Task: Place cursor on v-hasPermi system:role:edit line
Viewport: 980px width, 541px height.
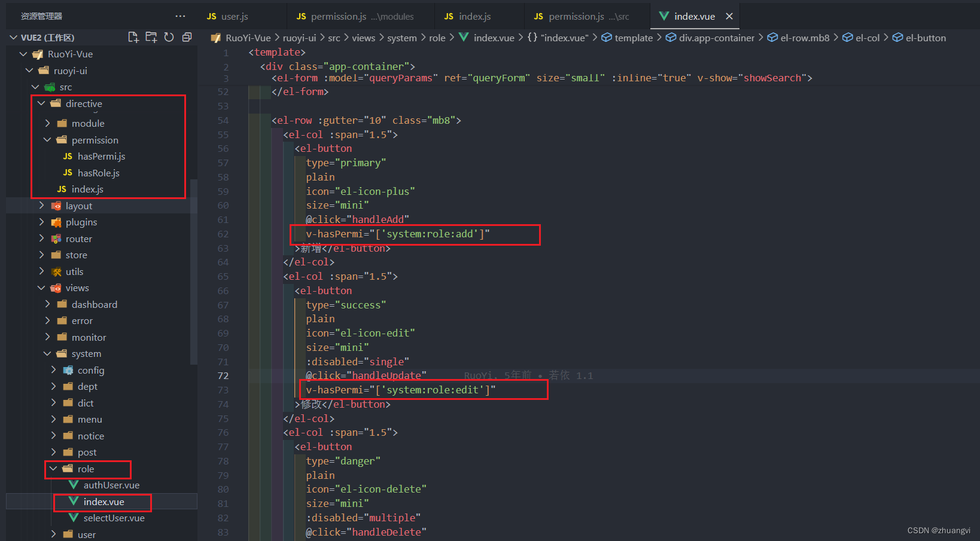Action: click(x=401, y=390)
